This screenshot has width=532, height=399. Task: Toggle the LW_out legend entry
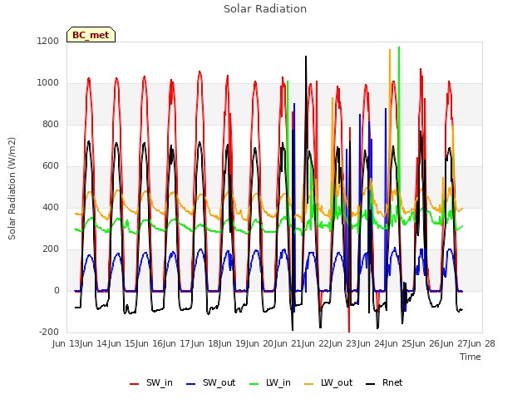coord(328,382)
